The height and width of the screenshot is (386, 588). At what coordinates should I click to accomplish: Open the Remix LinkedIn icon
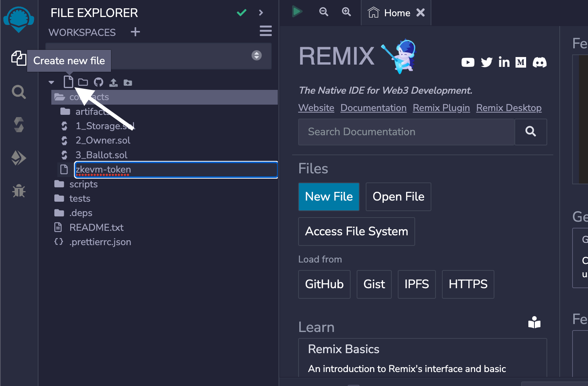tap(504, 62)
